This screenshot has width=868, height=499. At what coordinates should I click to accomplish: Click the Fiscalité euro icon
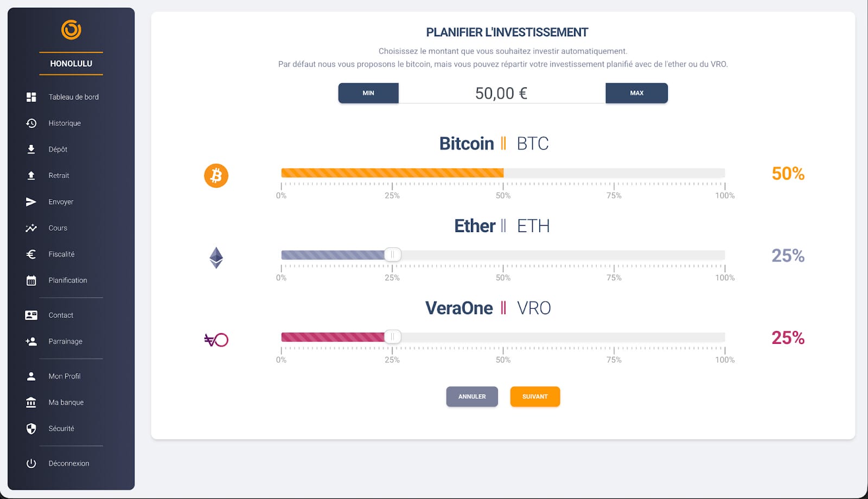coord(31,254)
